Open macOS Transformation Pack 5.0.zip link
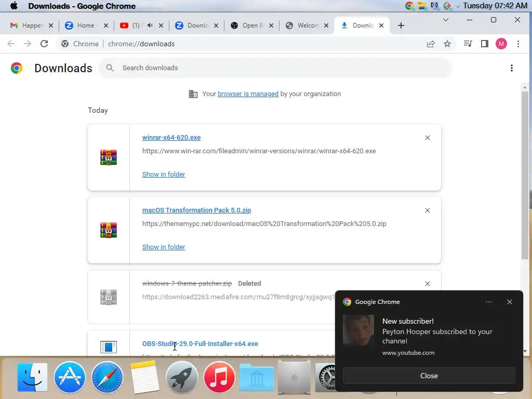Screen dimensions: 532x399 pyautogui.click(x=196, y=210)
